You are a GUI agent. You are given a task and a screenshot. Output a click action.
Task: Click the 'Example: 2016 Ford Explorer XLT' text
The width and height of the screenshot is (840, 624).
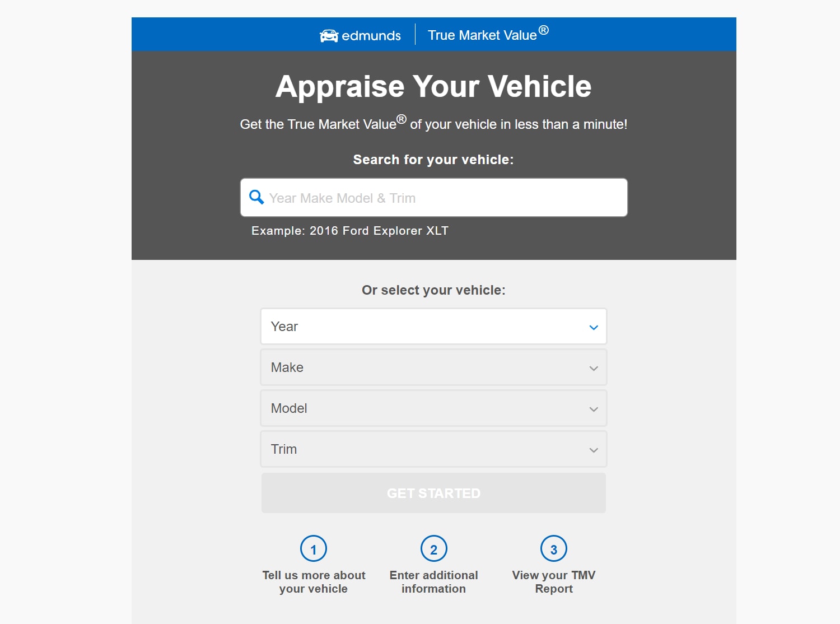(x=350, y=231)
